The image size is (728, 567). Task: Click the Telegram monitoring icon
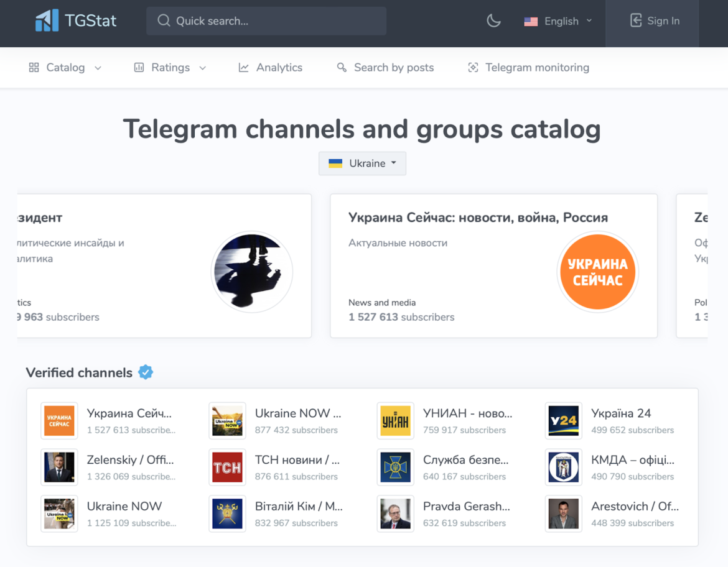[x=474, y=67]
